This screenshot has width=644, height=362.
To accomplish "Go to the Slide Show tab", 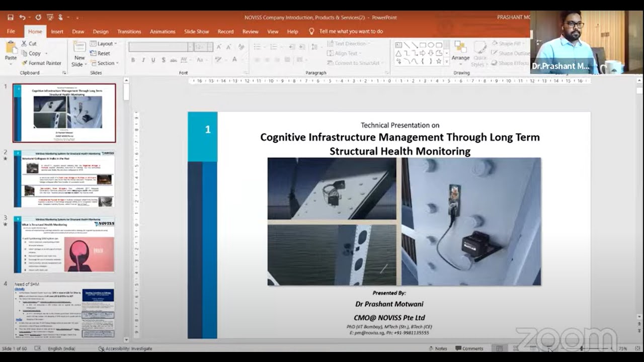I will (196, 31).
